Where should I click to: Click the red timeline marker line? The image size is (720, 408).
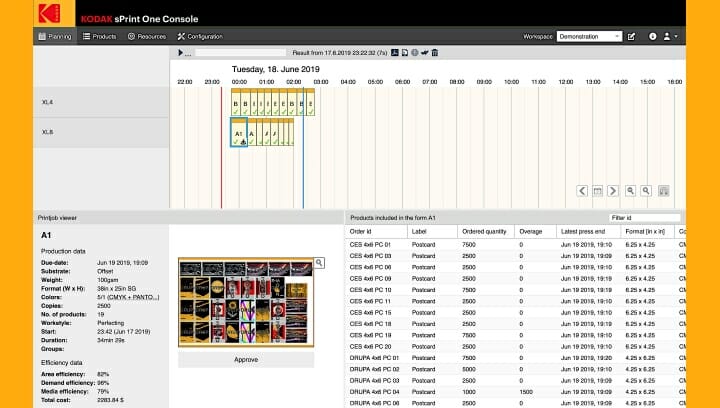[221, 147]
